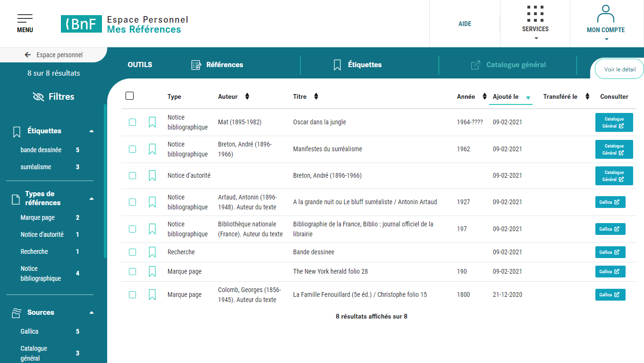Expand the SERVICES dropdown arrow
644x363 pixels.
tap(536, 38)
